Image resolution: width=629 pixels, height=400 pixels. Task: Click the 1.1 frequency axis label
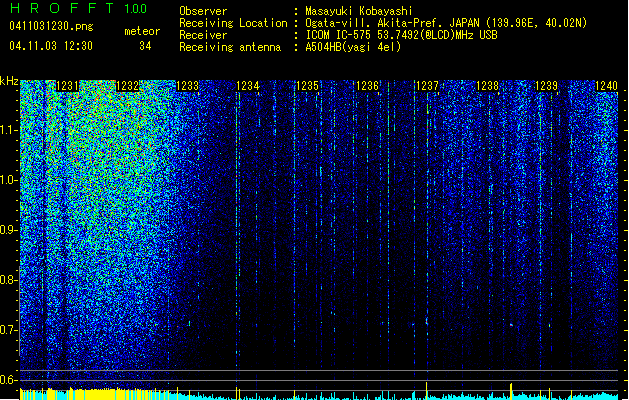9,130
